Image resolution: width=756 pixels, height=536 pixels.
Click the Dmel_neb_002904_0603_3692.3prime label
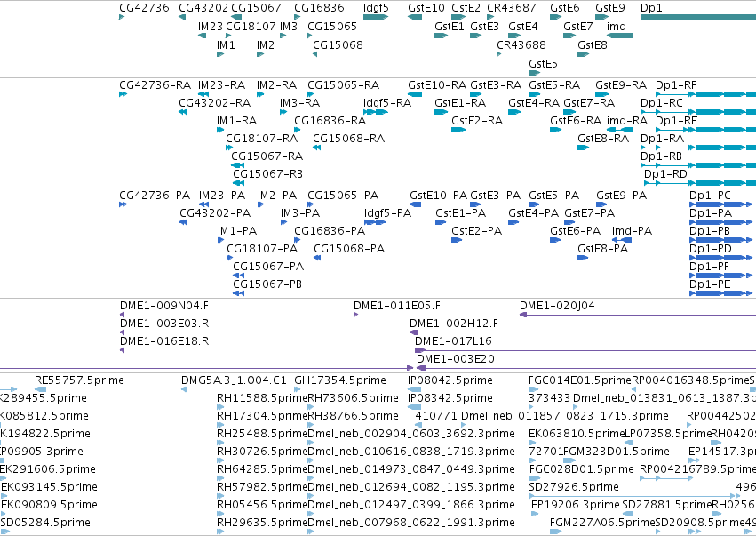pyautogui.click(x=410, y=434)
